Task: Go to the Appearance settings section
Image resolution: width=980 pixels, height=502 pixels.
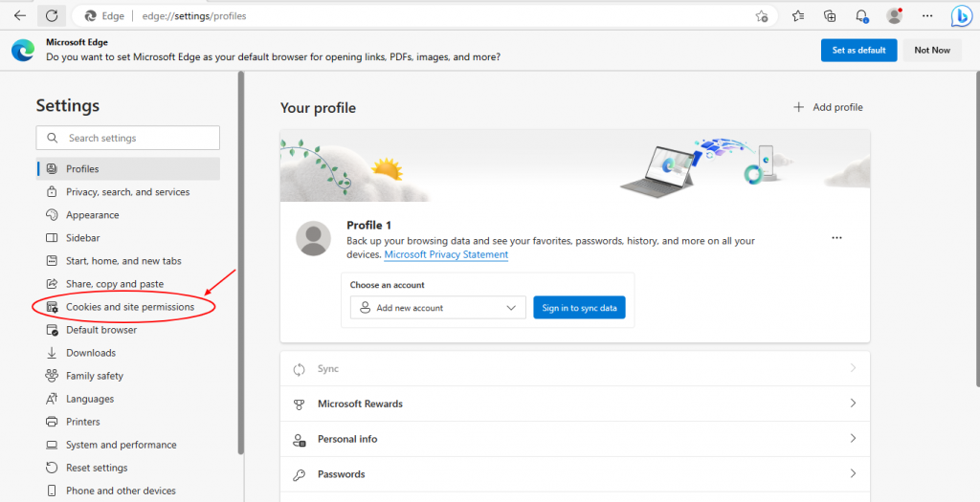Action: (92, 215)
